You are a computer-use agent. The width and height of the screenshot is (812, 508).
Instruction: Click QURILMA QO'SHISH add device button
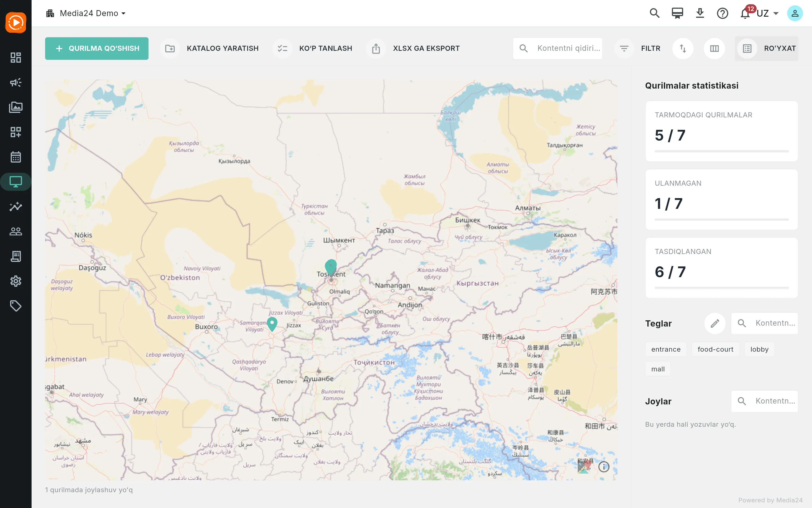(97, 48)
